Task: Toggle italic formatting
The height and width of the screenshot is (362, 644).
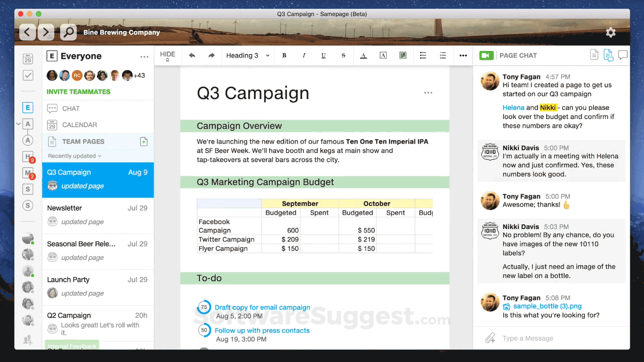Action: point(304,55)
